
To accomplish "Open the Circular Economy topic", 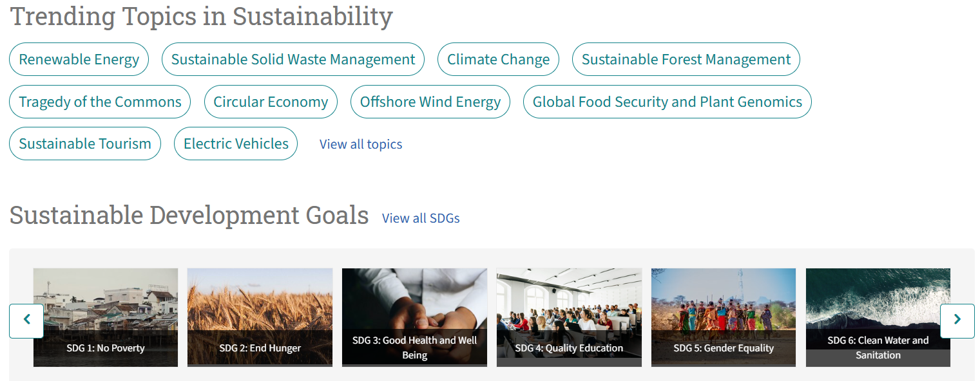I will coord(271,101).
